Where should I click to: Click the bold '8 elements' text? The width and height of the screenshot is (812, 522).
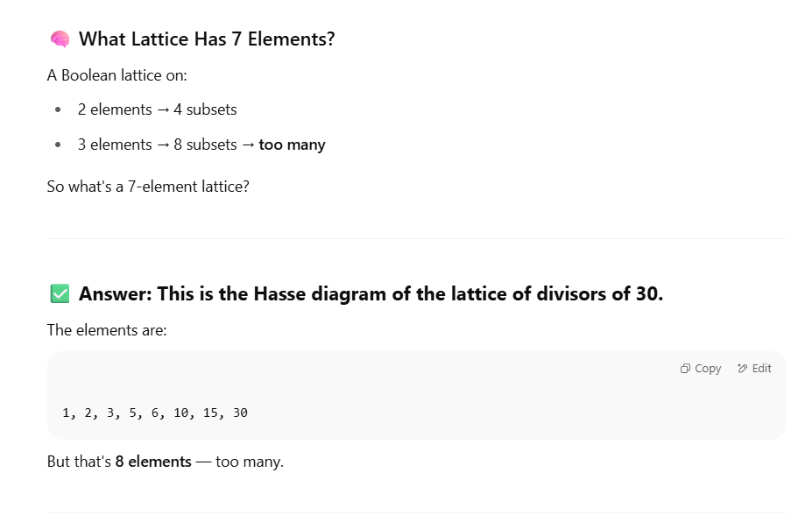[153, 462]
